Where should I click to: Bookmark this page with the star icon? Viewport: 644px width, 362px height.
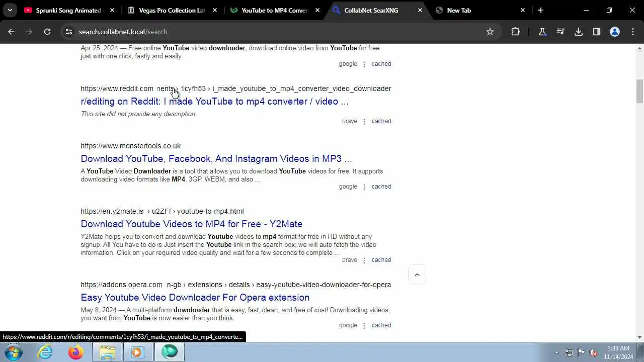490,32
